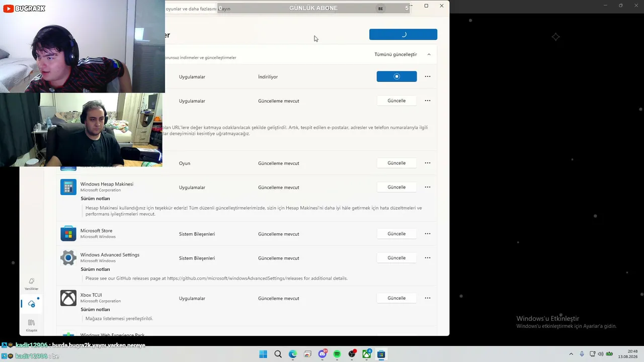
Task: Update Windows Hesap Makinesi
Action: [x=396, y=187]
